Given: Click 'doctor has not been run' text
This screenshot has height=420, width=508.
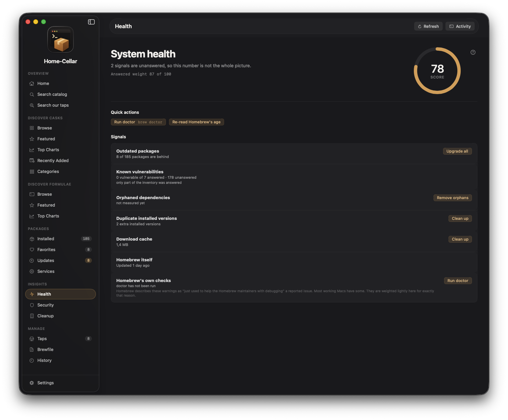Looking at the screenshot, I should click(136, 286).
